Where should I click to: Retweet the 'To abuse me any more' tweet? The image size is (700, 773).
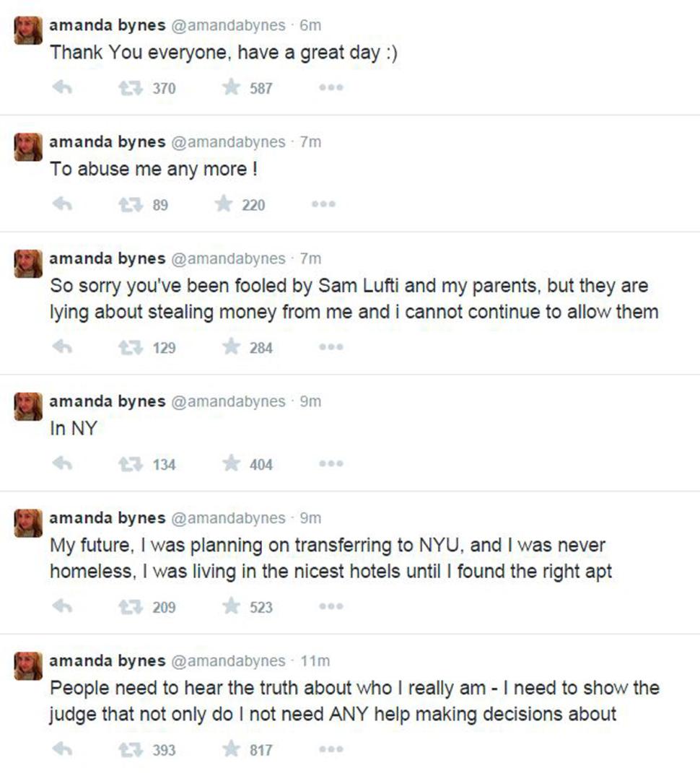point(130,205)
